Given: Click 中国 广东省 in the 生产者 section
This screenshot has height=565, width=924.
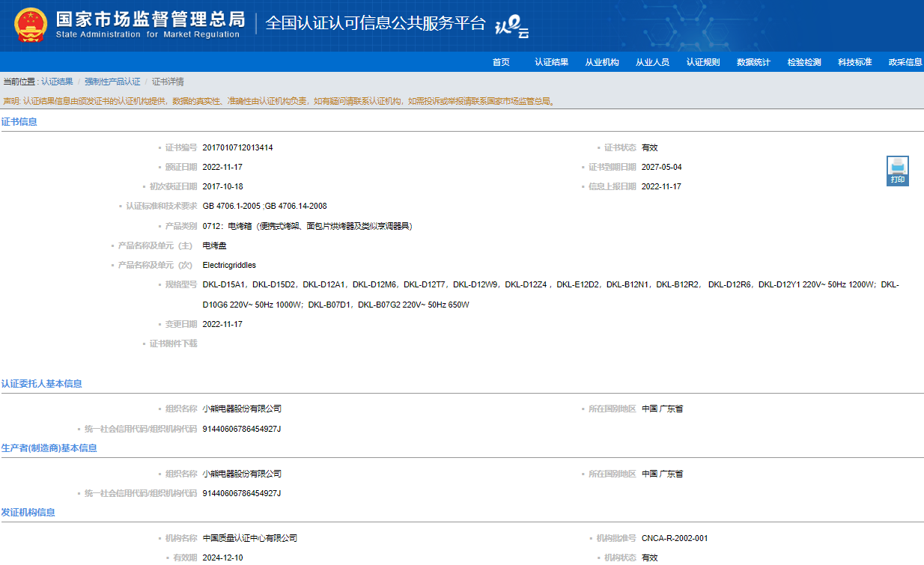Looking at the screenshot, I should click(x=663, y=474).
